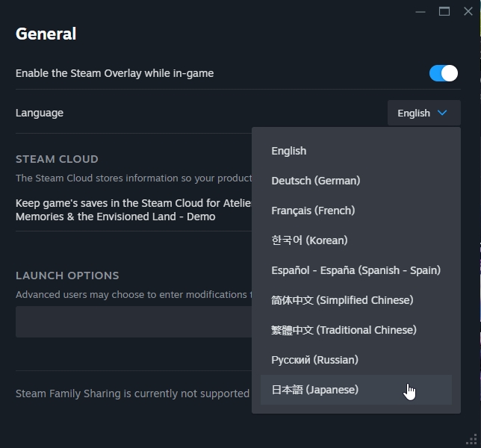The image size is (481, 448).
Task: Select the Korean language option
Action: (309, 240)
